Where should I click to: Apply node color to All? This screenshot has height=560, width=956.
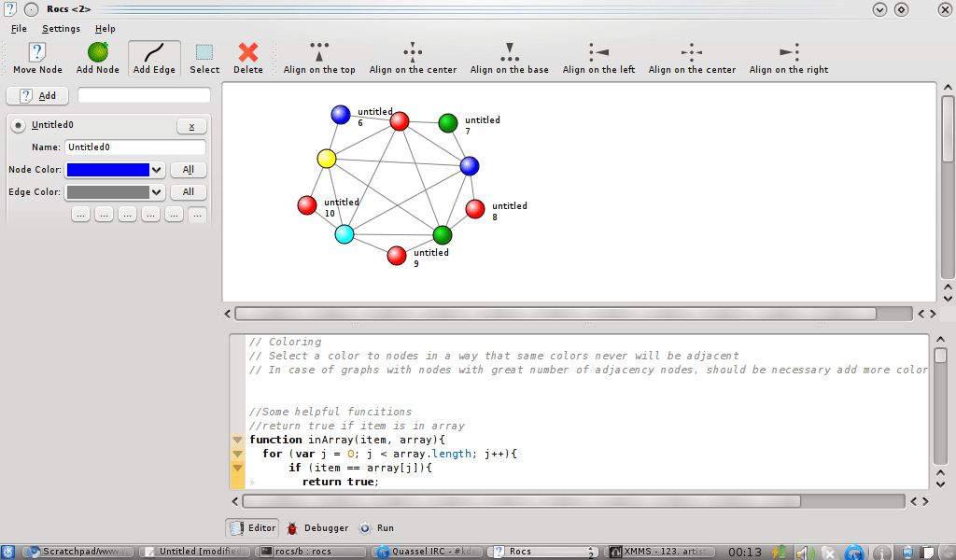pyautogui.click(x=188, y=170)
